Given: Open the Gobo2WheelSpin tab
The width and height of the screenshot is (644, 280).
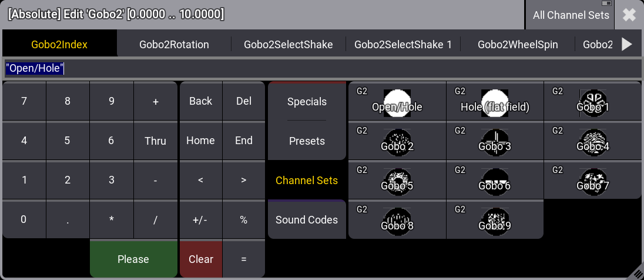Looking at the screenshot, I should pyautogui.click(x=518, y=44).
